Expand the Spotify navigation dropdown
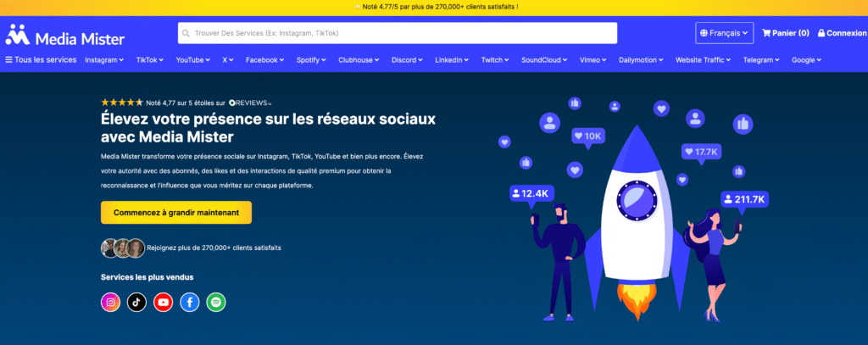Screen dimensions: 868x345 tap(311, 60)
